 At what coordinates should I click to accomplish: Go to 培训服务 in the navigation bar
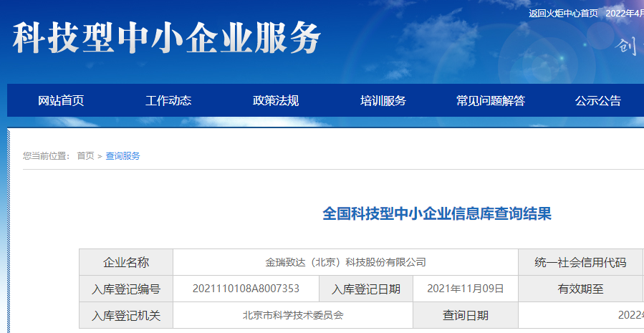[383, 100]
